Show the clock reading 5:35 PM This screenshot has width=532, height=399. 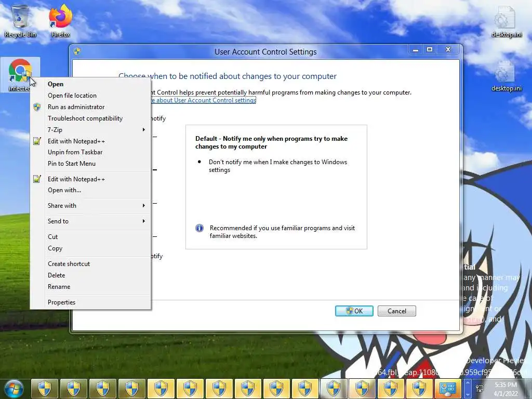pos(506,385)
